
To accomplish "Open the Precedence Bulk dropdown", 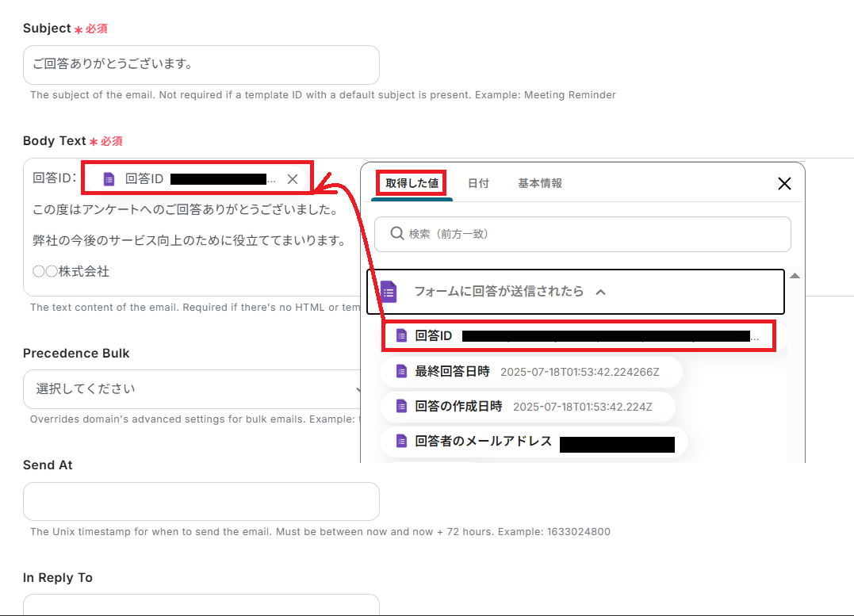I will point(201,388).
